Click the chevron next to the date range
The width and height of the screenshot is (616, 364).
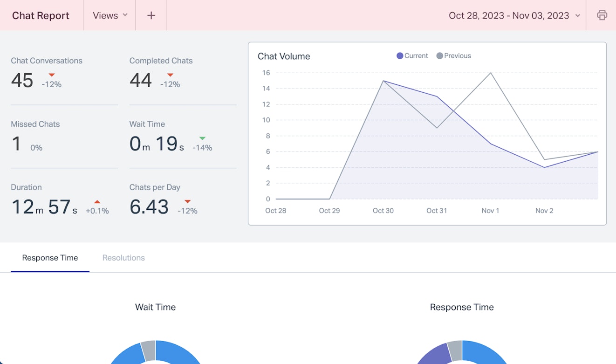tap(578, 16)
